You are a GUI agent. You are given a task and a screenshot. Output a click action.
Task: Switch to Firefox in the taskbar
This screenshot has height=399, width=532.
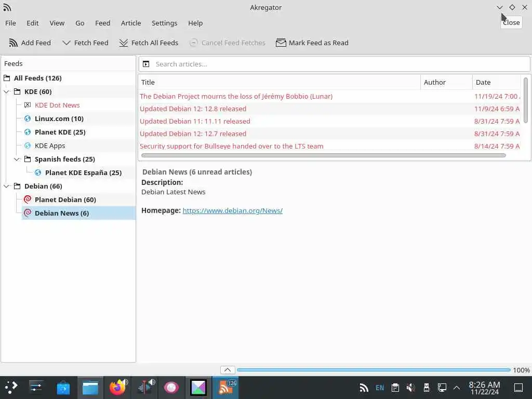pos(118,388)
